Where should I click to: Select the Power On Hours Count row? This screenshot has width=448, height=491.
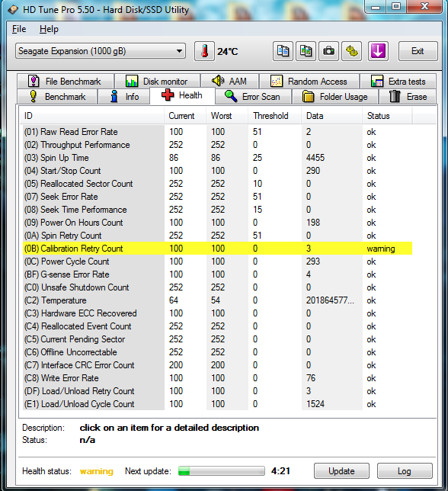coord(217,223)
